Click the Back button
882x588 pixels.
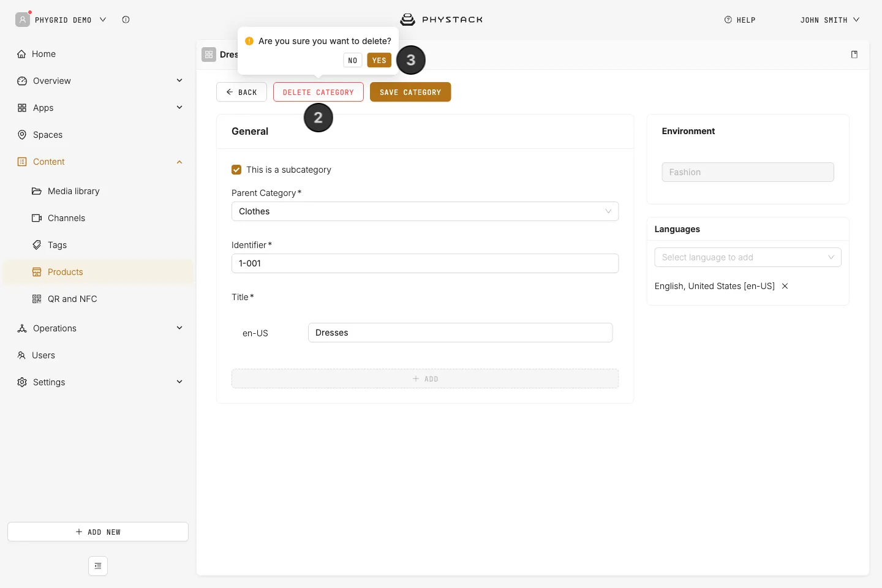(x=241, y=92)
